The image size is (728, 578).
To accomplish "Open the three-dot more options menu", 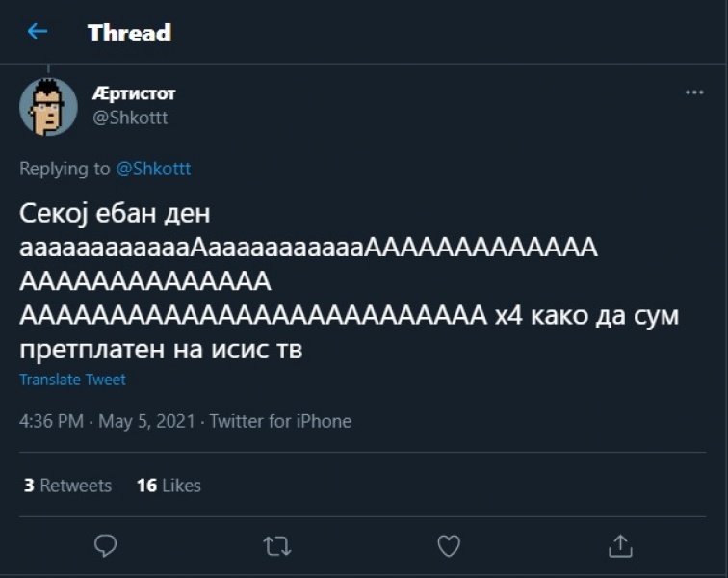I will pos(694,92).
